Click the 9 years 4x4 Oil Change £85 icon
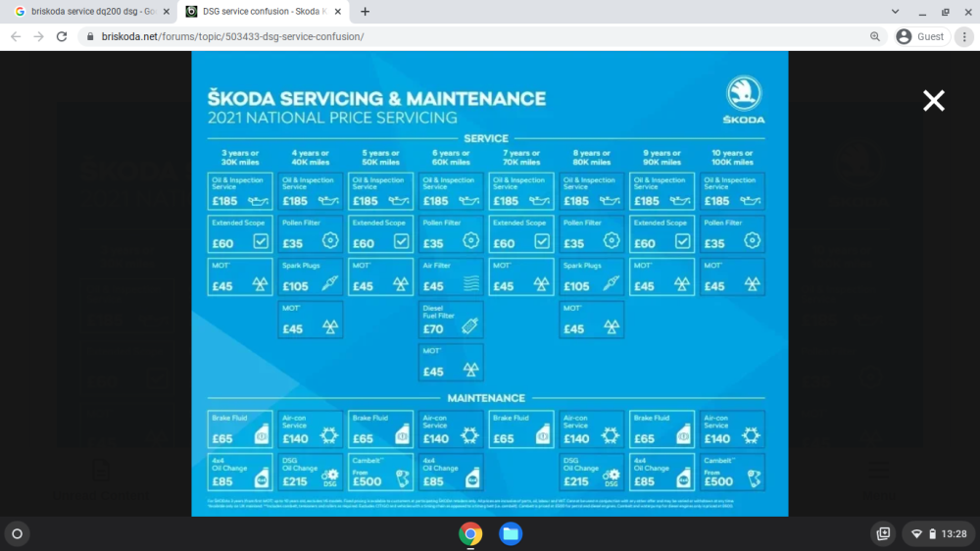The width and height of the screenshot is (980, 551). [x=683, y=478]
